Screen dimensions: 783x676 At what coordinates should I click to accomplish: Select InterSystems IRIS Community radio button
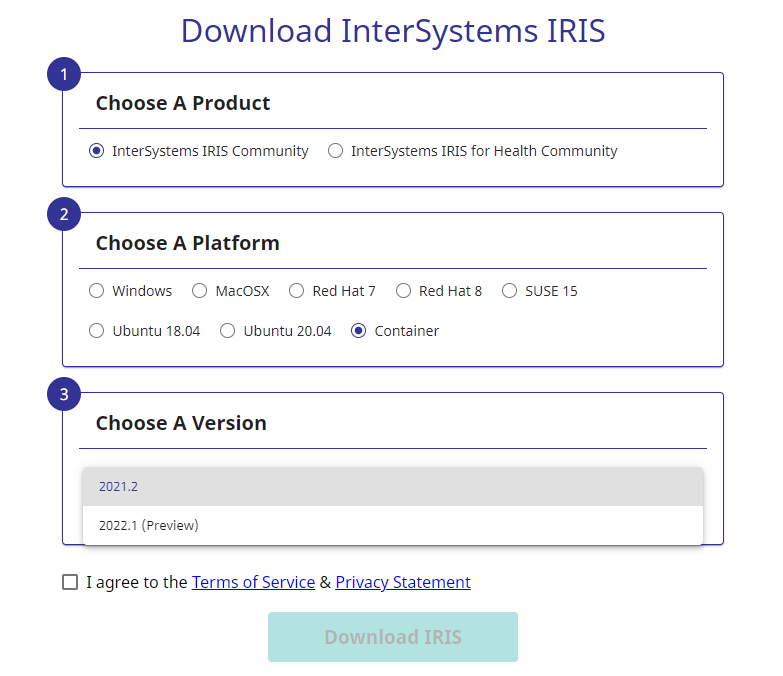pyautogui.click(x=97, y=151)
